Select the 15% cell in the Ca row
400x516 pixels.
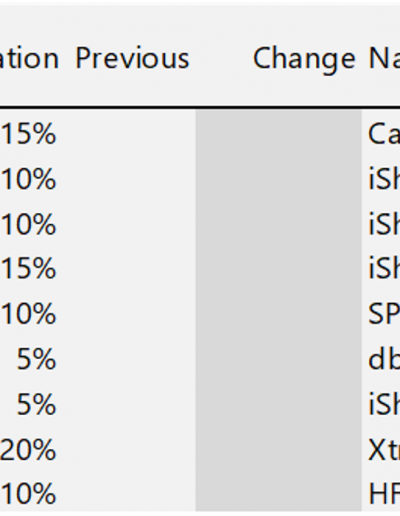click(x=28, y=134)
